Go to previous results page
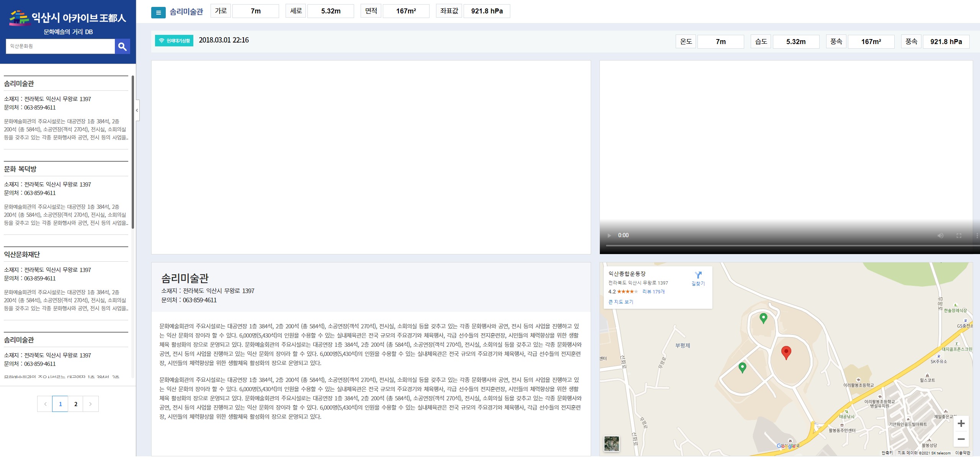The width and height of the screenshot is (980, 464). pos(45,404)
